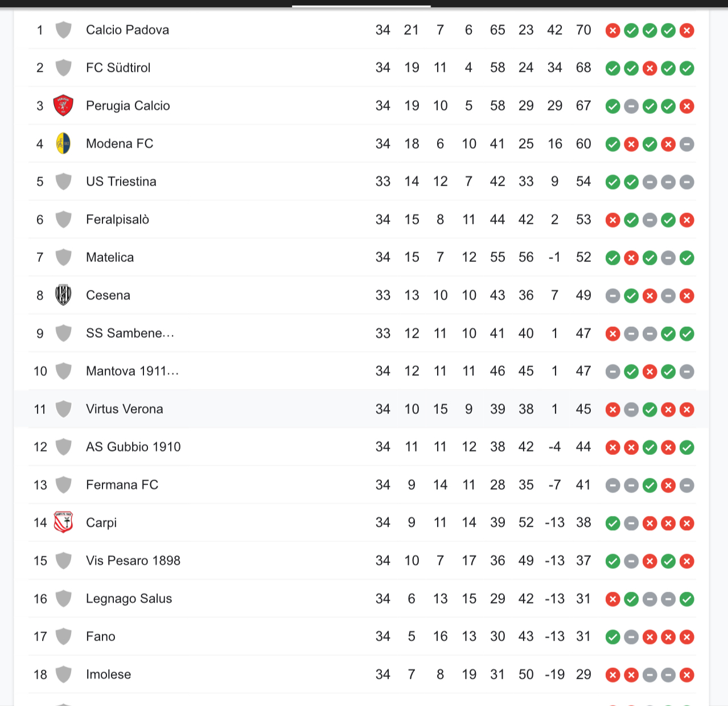Open the AS Gubbio 1910 team page
728x706 pixels.
[x=133, y=447]
